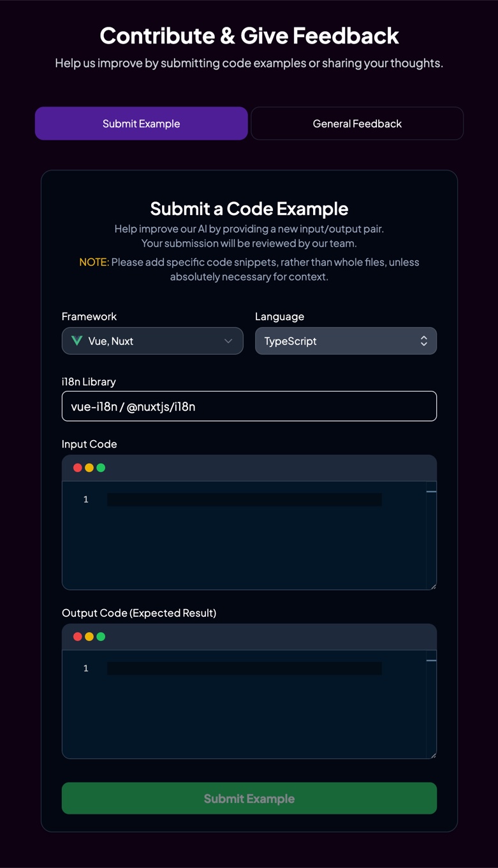
Task: Click the up/down stepper arrows on Language select
Action: (424, 341)
